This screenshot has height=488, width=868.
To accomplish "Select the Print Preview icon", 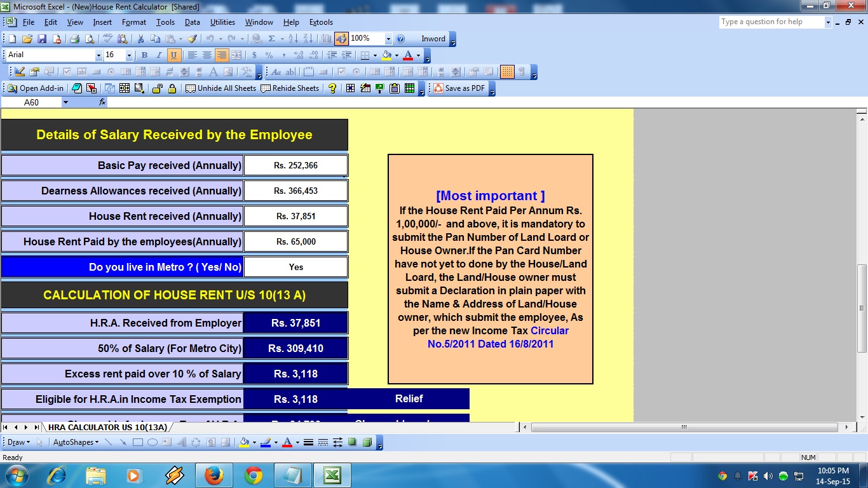I will [x=88, y=39].
